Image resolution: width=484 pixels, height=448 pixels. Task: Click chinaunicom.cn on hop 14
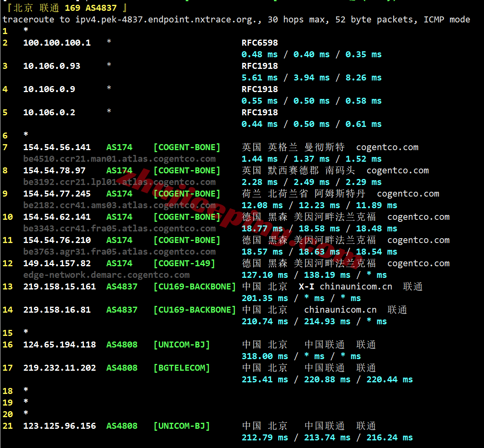[x=340, y=310]
